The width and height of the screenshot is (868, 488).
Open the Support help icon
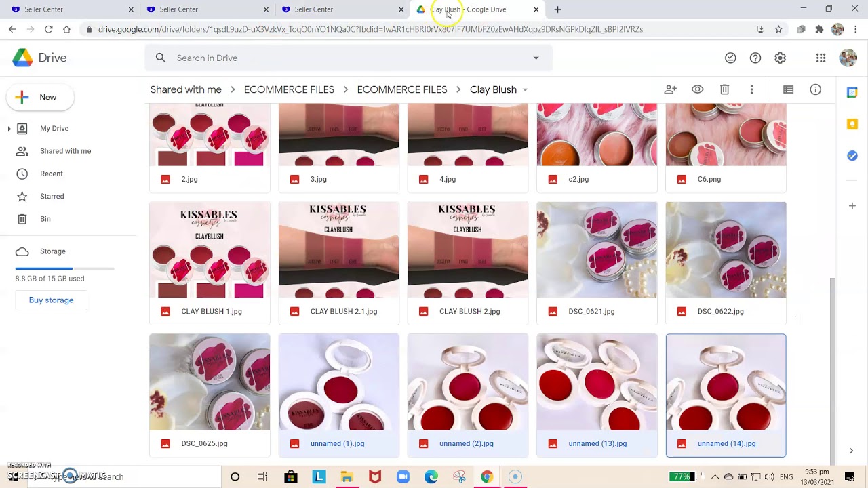755,58
